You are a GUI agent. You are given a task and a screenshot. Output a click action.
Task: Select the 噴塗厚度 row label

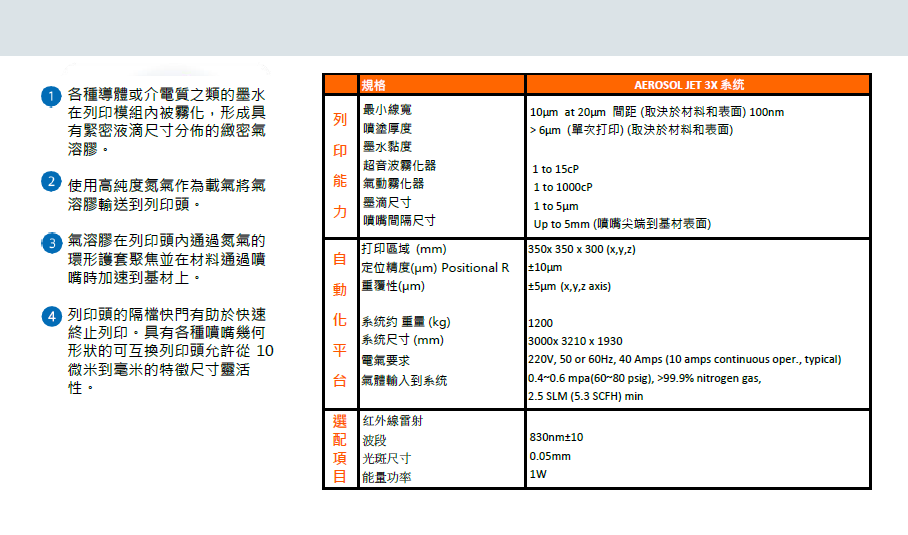(387, 128)
